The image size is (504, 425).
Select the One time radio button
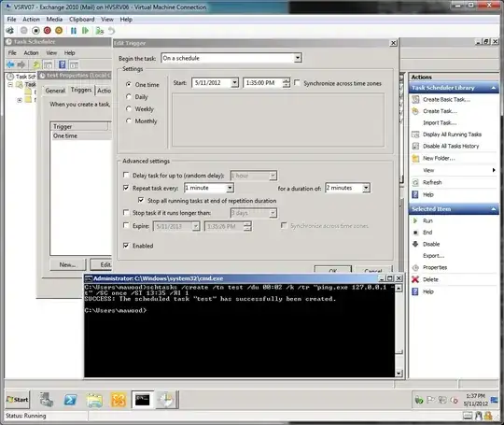[x=129, y=84]
